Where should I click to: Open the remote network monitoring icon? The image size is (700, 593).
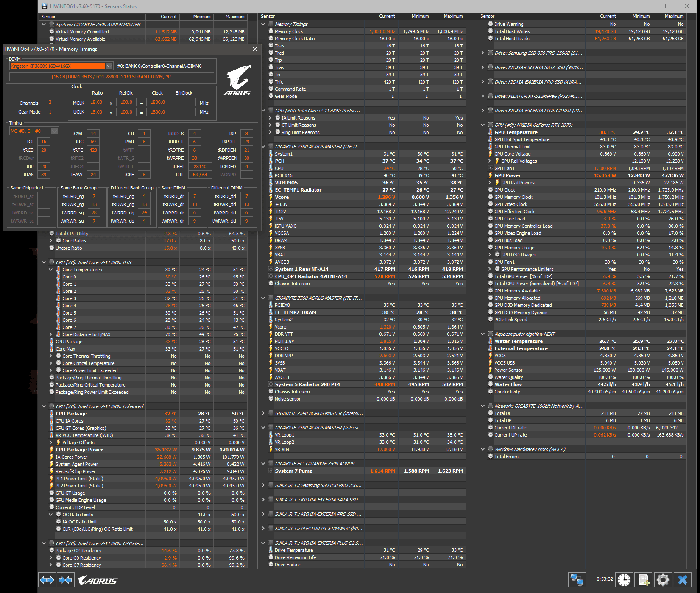[577, 579]
